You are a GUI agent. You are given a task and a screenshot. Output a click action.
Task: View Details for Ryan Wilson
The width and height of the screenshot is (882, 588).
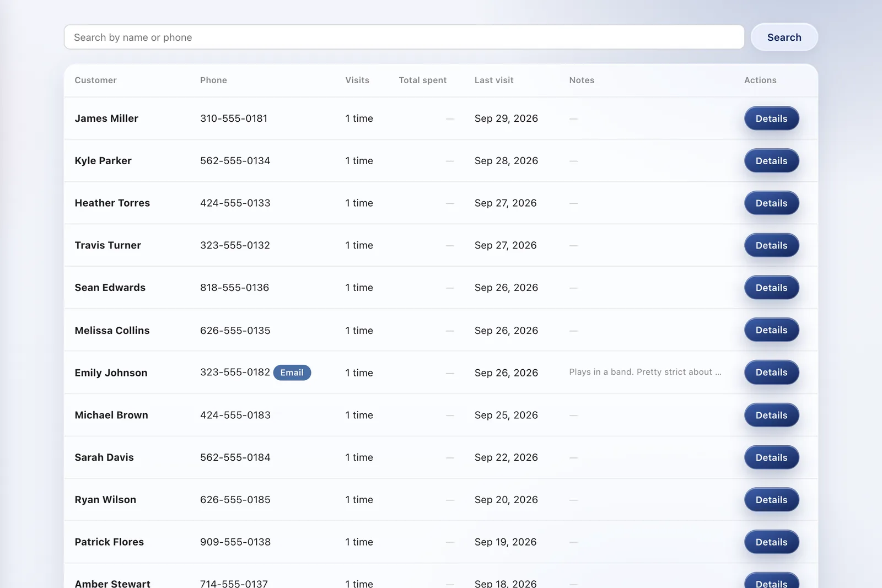click(x=771, y=500)
